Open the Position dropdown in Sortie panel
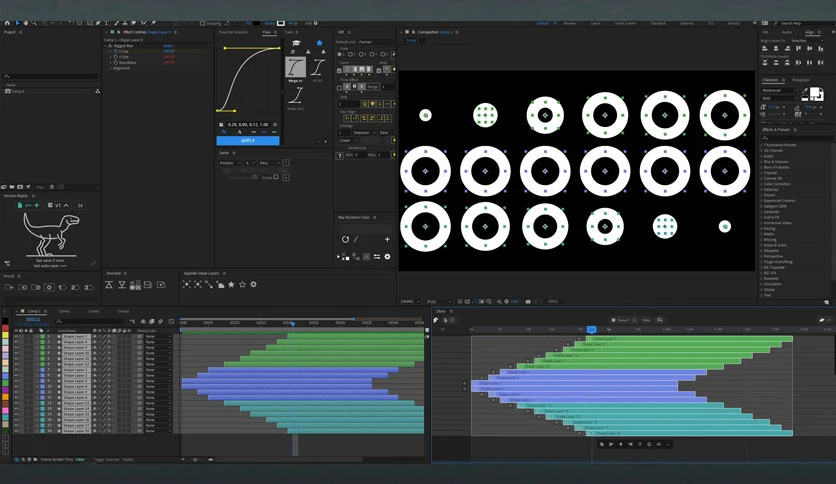Viewport: 836px width, 484px height. 229,163
